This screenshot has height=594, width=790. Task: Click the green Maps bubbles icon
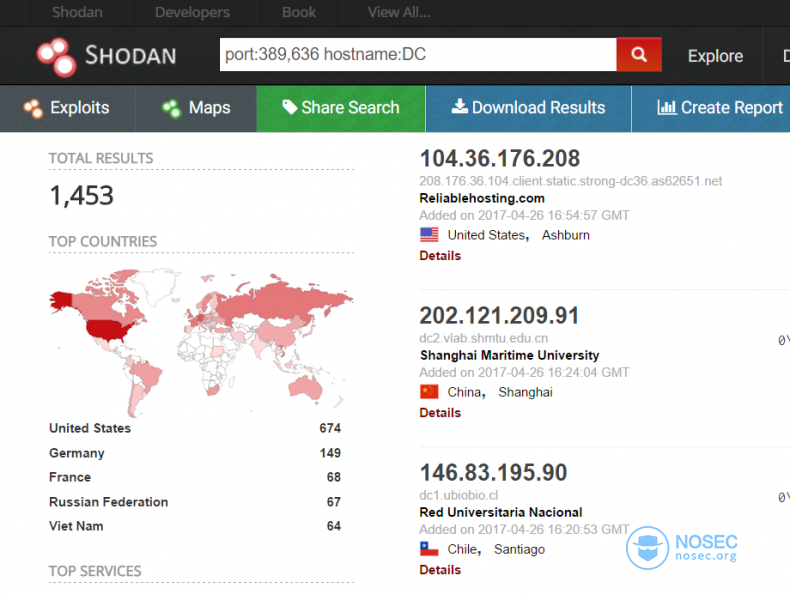pos(171,108)
